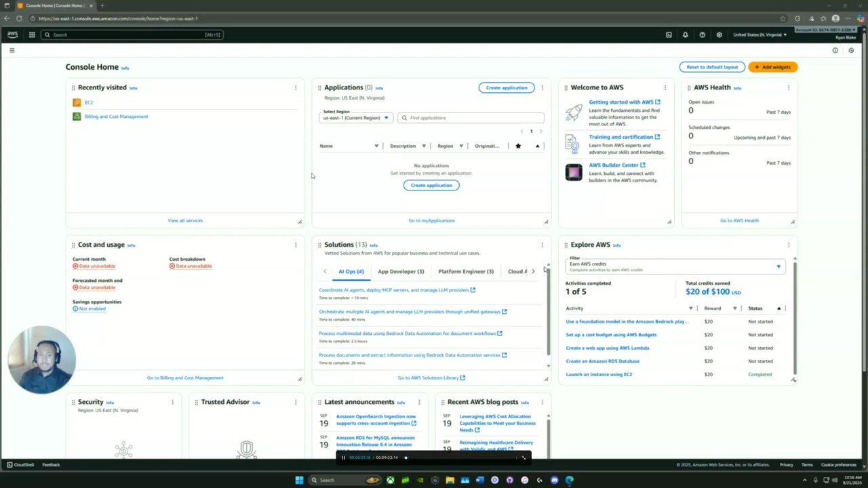Viewport: 868px width, 488px height.
Task: Select the Platform Engineer (3) solutions tab
Action: click(x=466, y=272)
